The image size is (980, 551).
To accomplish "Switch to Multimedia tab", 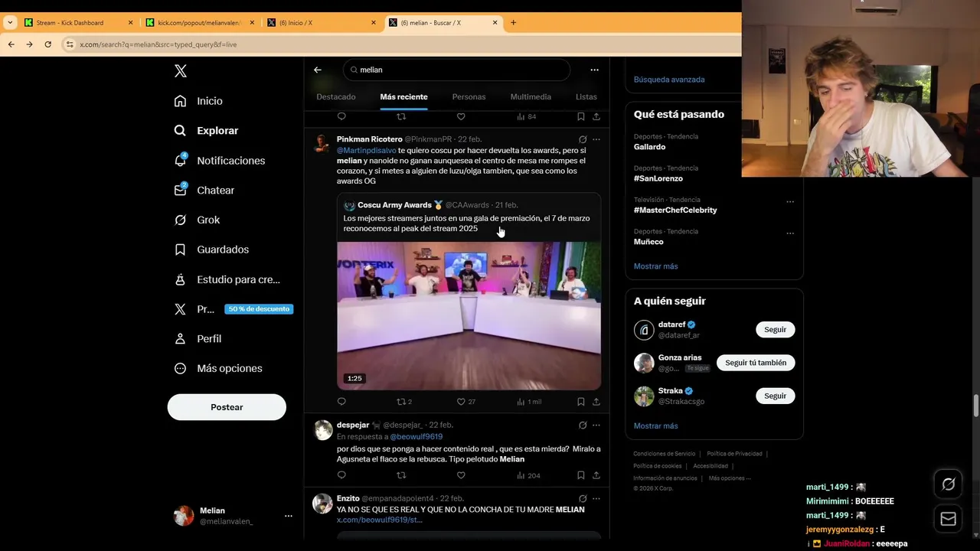I will [x=531, y=97].
